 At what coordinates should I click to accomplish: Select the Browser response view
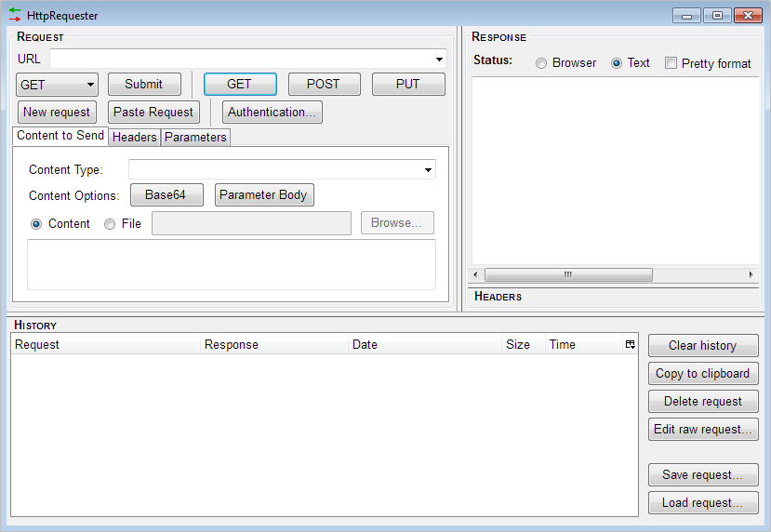[541, 63]
